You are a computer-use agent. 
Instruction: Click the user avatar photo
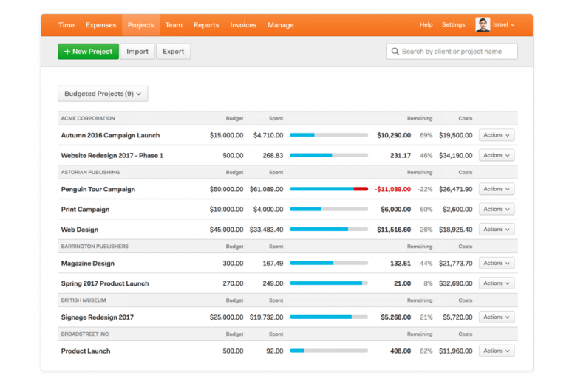483,24
